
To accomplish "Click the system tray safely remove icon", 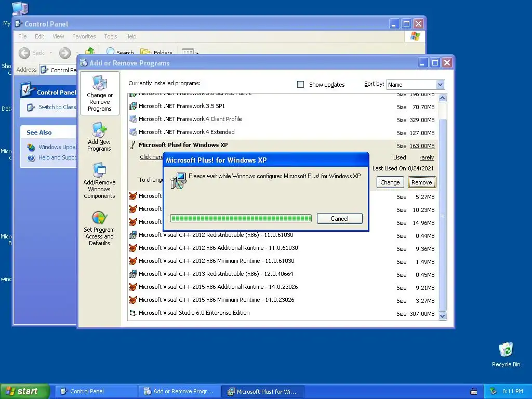I will click(494, 391).
